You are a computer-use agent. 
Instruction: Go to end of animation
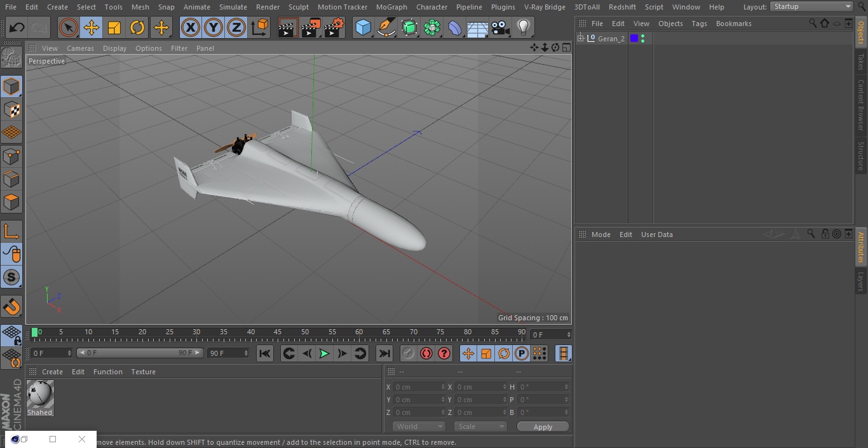tap(384, 353)
